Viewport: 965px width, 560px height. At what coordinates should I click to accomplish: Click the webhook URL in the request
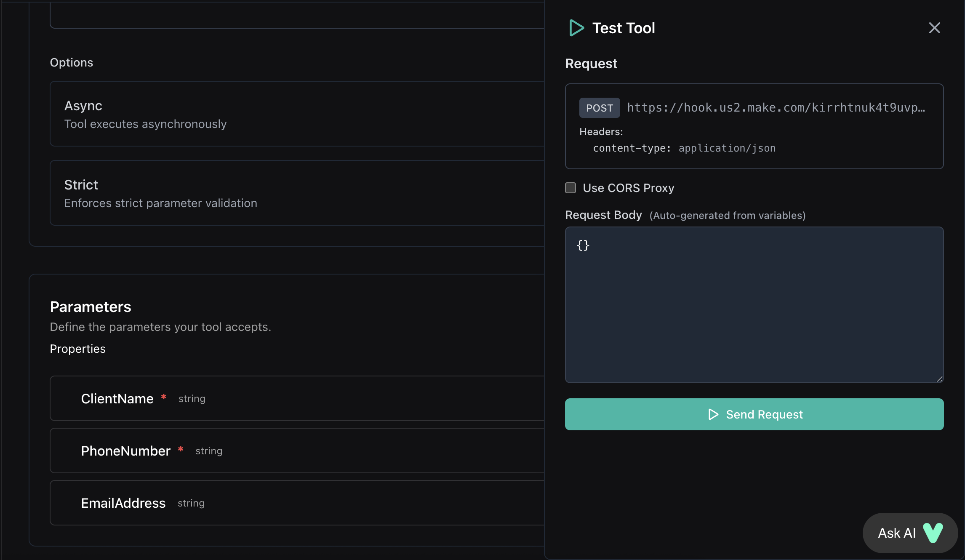[x=775, y=108]
